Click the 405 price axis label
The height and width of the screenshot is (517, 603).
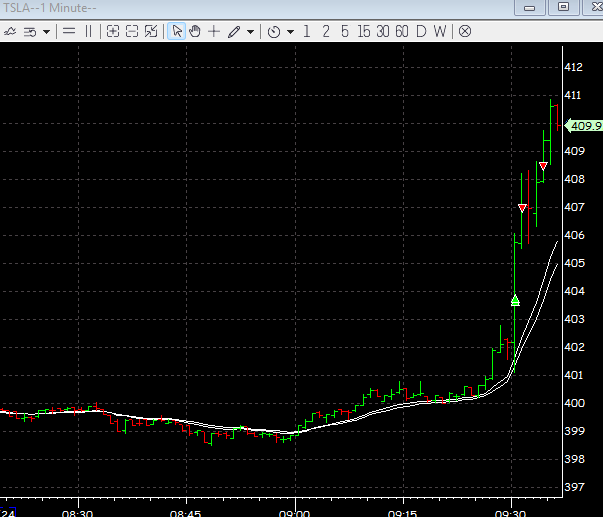[x=574, y=263]
